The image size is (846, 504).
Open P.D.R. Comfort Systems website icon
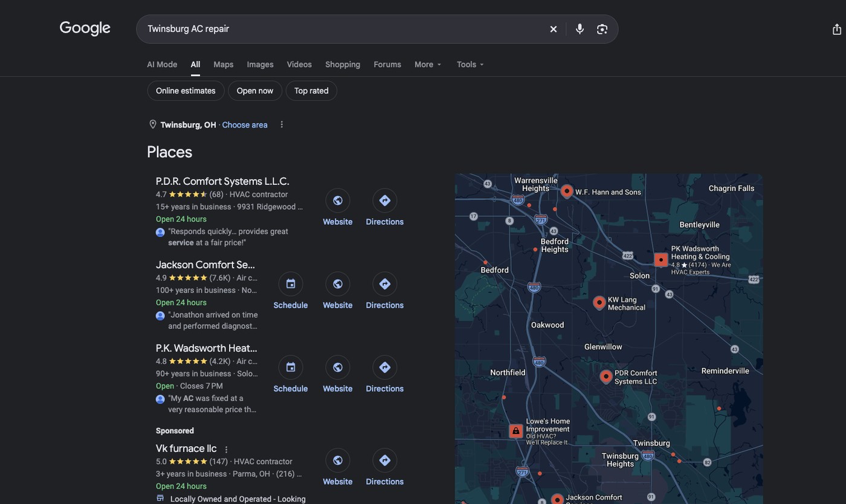(338, 201)
